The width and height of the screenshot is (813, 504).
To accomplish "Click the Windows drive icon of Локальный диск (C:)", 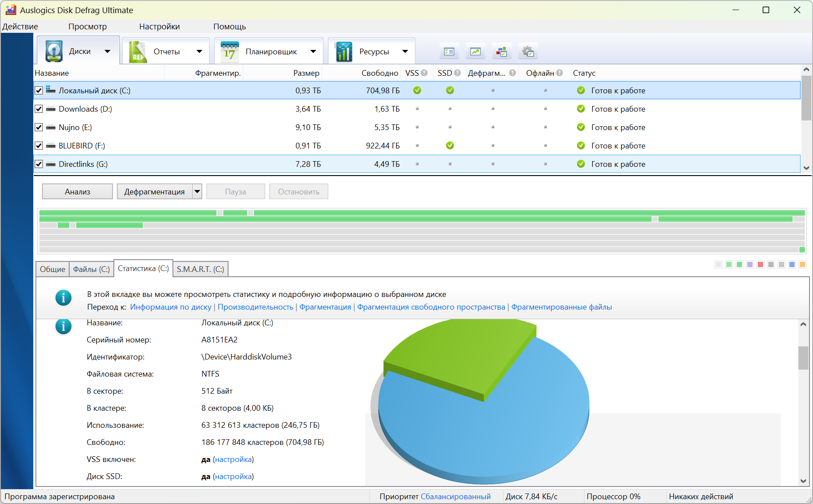I will click(51, 90).
